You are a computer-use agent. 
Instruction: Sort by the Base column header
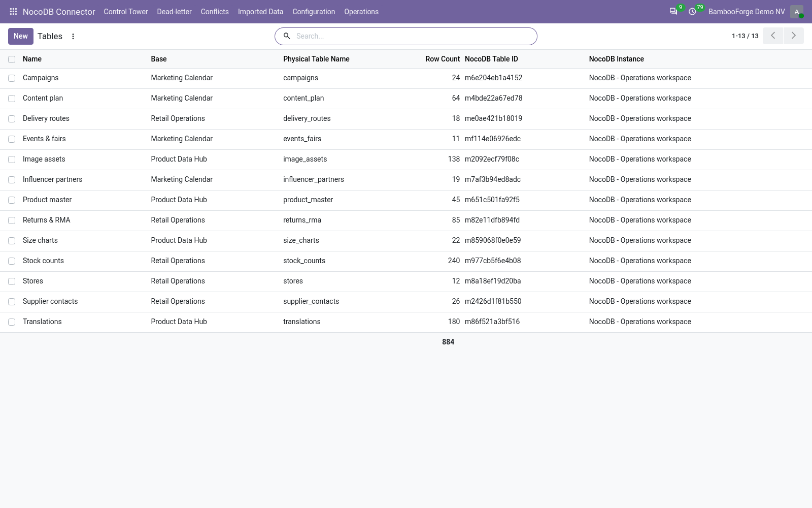pos(159,59)
